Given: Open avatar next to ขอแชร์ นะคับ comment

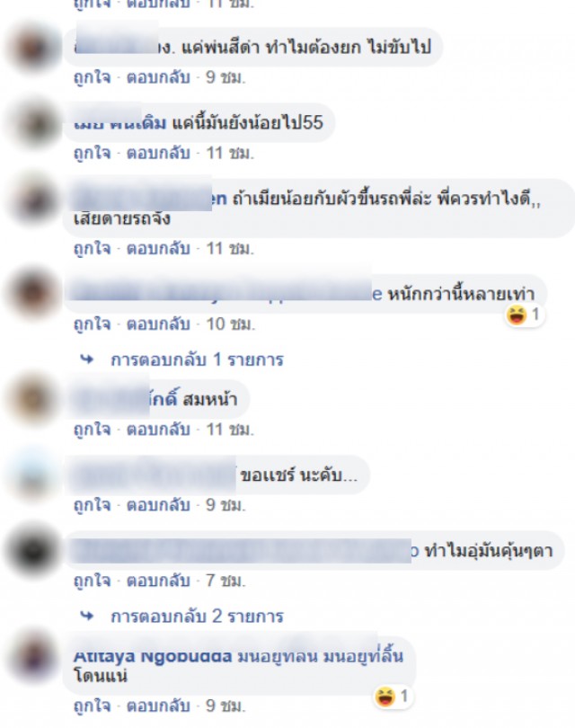Looking at the screenshot, I should click(x=33, y=475).
